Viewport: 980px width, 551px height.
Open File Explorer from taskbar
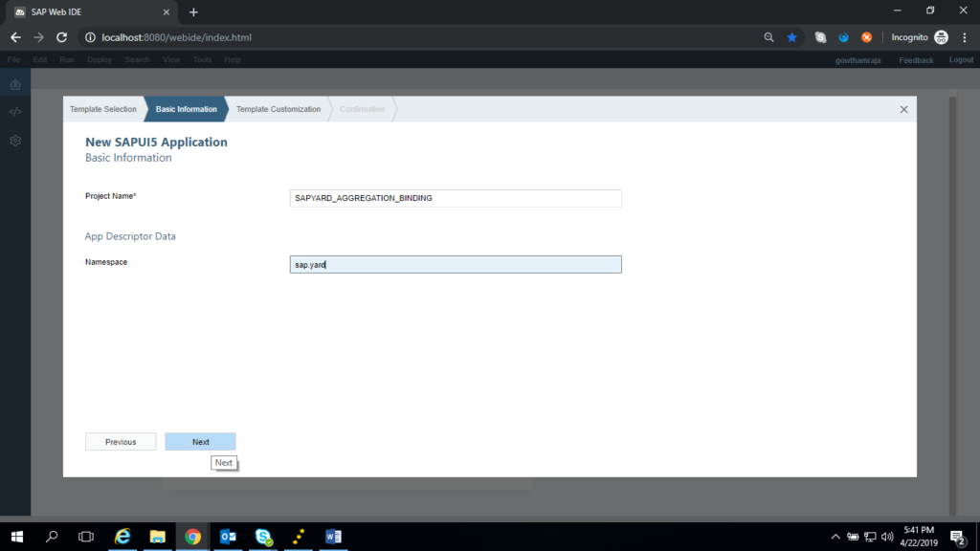tap(158, 537)
